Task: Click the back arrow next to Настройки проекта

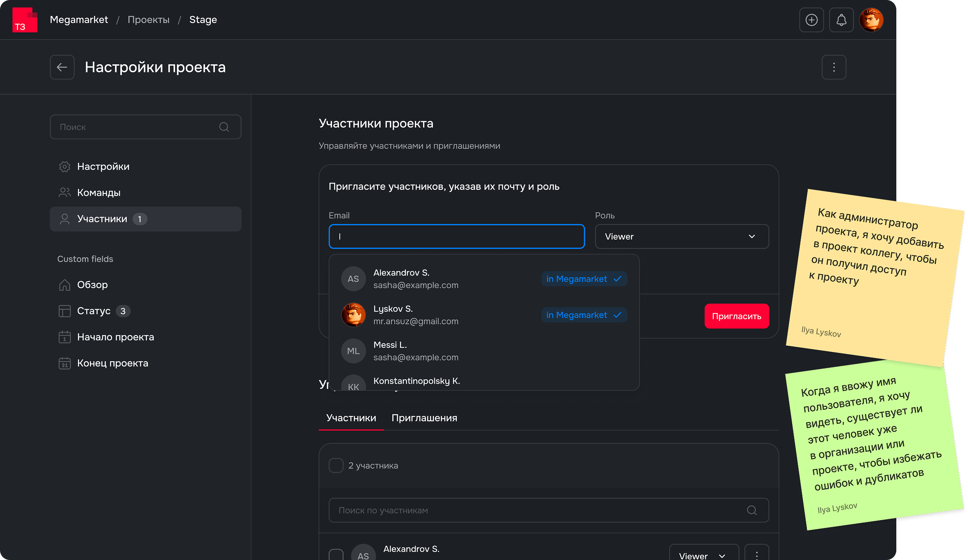Action: [x=62, y=67]
